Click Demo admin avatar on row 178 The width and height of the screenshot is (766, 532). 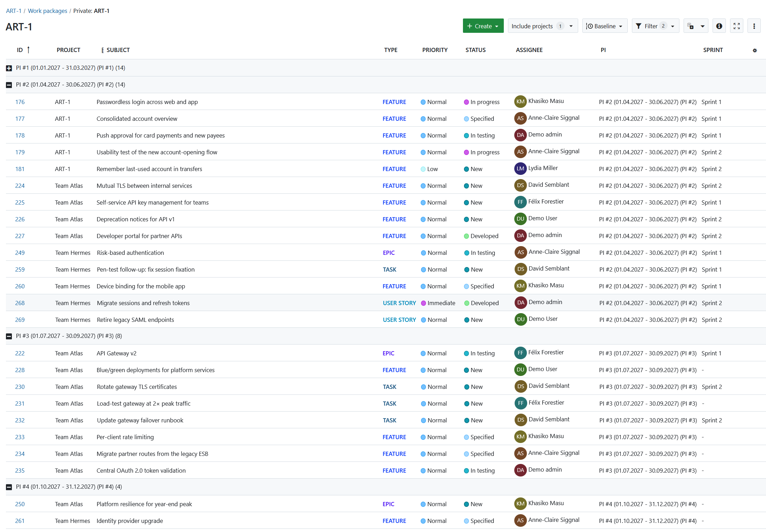click(x=520, y=135)
